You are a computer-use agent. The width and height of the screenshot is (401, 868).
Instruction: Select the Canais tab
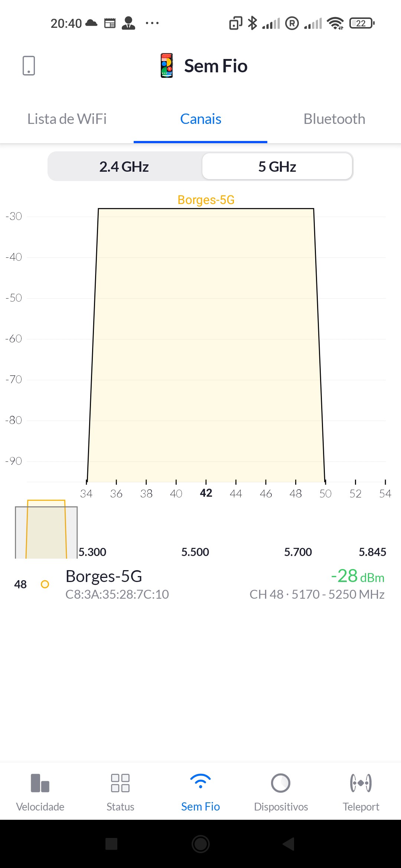click(200, 119)
